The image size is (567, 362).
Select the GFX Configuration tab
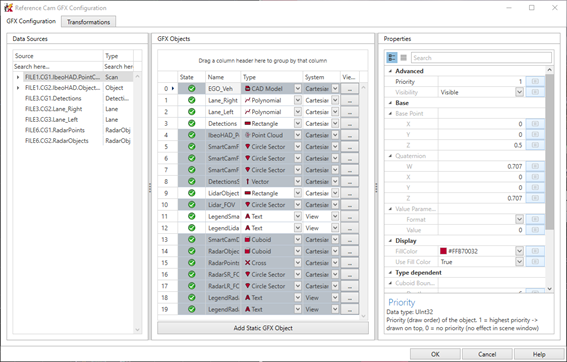[x=31, y=21]
